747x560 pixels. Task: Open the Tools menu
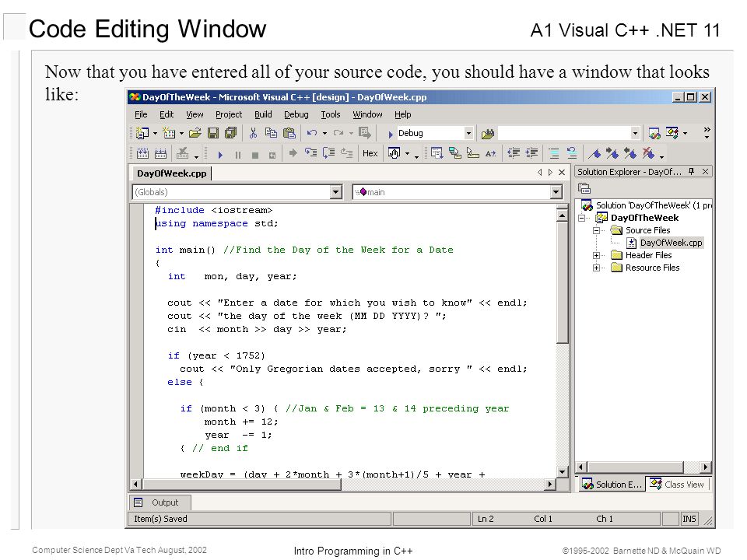(x=330, y=114)
